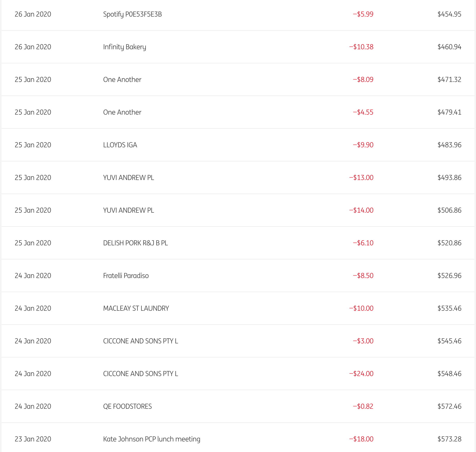Click the −$5.99 Spotify amount
This screenshot has width=476, height=452.
click(x=363, y=14)
